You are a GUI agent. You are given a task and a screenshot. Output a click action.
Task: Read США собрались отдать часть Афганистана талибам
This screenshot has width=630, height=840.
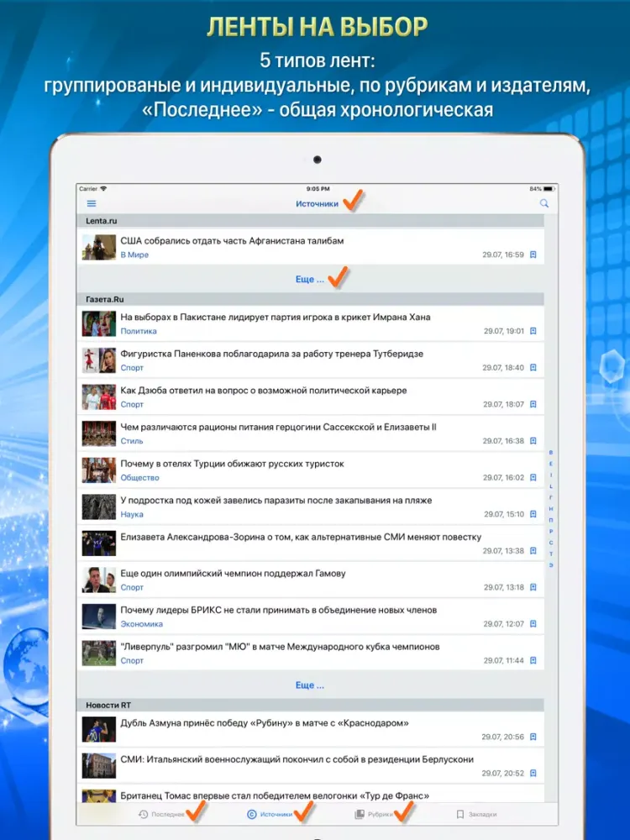coord(232,241)
